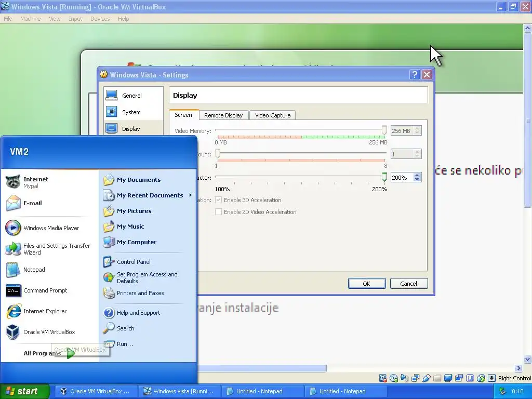Increase the Scale Factor spinbox value

click(x=417, y=176)
